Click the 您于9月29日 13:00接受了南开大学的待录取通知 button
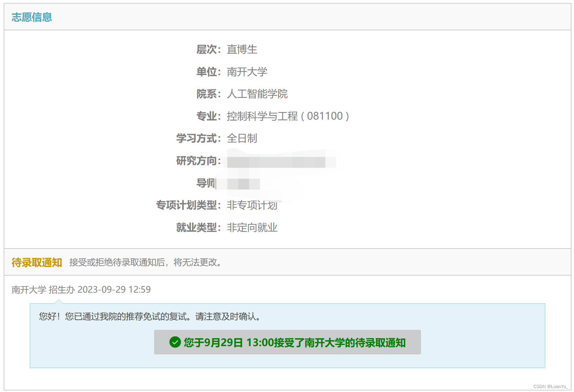574x392 pixels. click(287, 342)
